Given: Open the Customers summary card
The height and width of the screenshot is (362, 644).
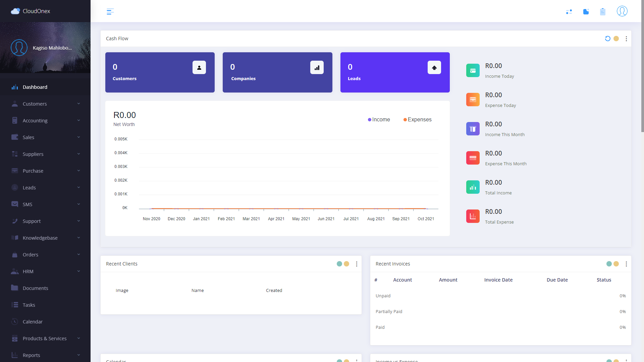Looking at the screenshot, I should click(x=160, y=72).
